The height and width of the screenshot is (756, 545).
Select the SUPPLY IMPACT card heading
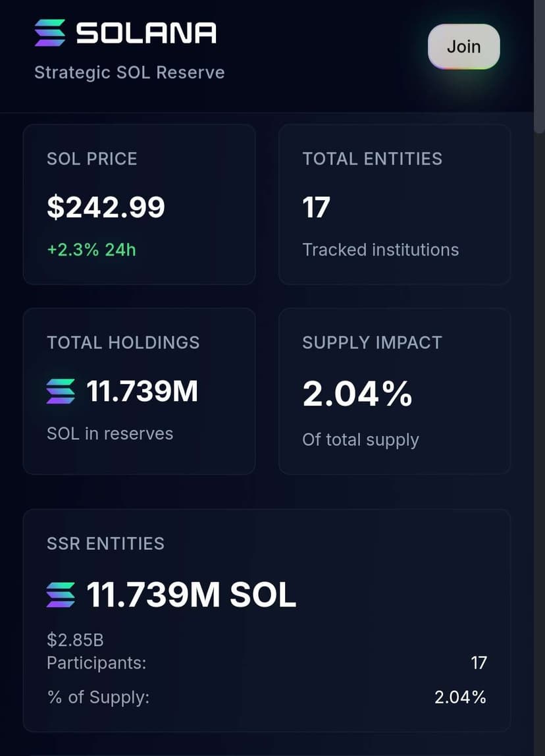(372, 342)
